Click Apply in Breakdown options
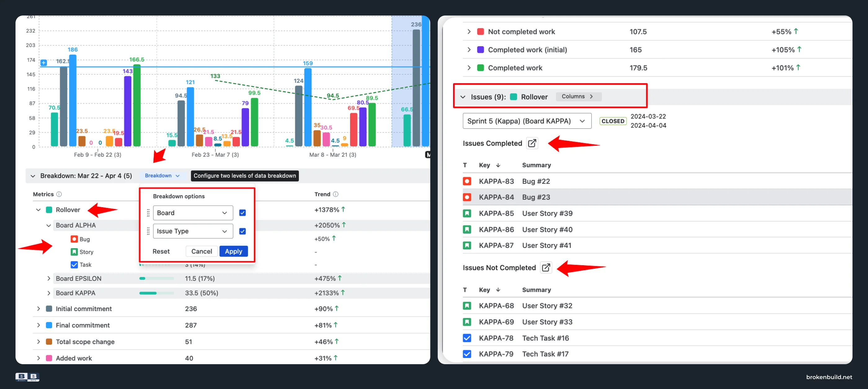Image resolution: width=868 pixels, height=389 pixels. 234,251
